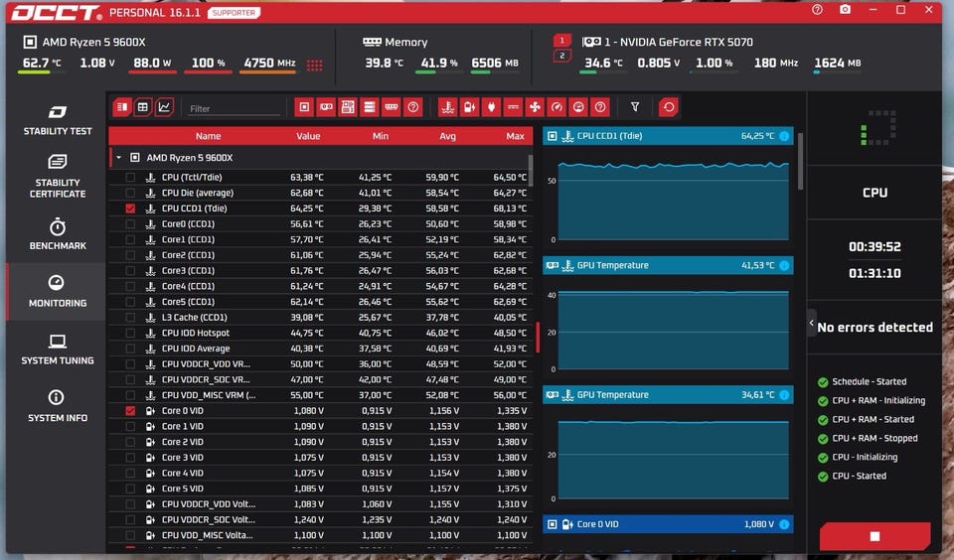
Task: Select the 'CPU IOD Average' row
Action: click(x=320, y=349)
